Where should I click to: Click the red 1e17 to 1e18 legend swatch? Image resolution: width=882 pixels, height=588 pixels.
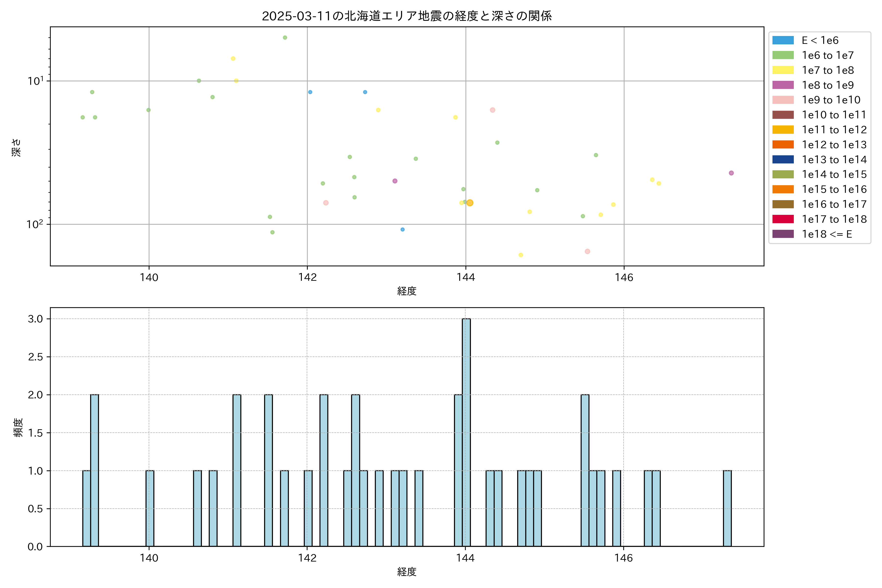point(783,219)
